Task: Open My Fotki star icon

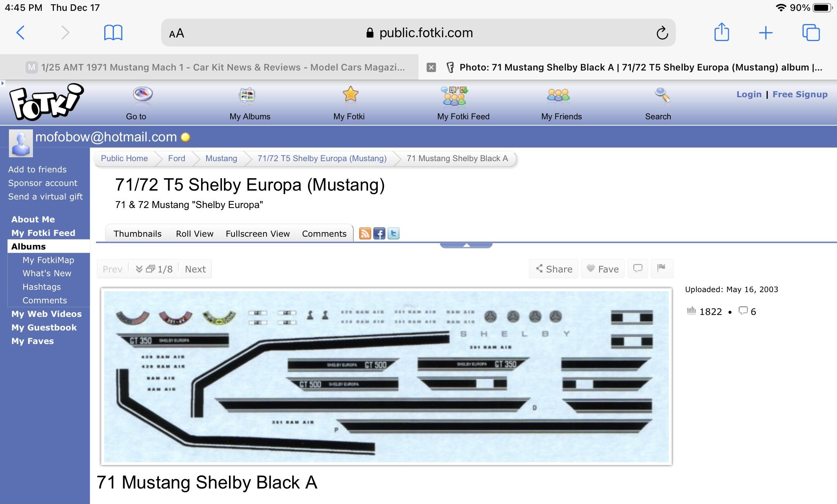Action: [350, 94]
